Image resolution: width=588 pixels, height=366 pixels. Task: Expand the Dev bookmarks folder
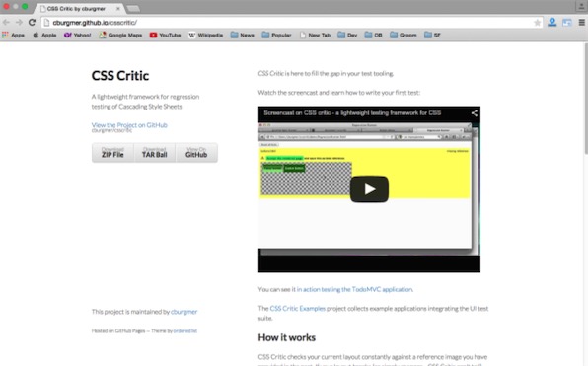pyautogui.click(x=347, y=35)
